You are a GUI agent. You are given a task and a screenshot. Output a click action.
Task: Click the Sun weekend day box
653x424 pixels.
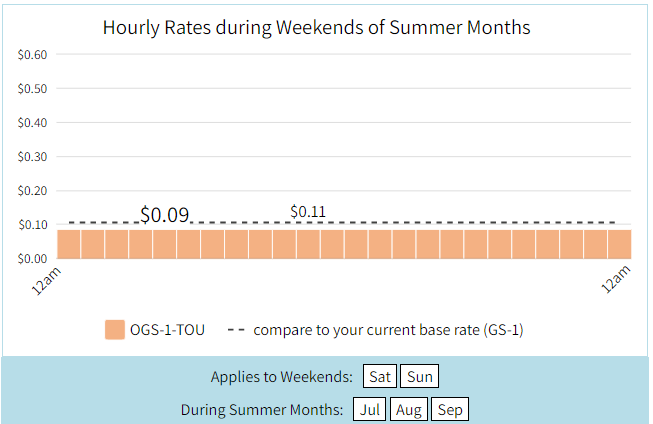(x=419, y=376)
